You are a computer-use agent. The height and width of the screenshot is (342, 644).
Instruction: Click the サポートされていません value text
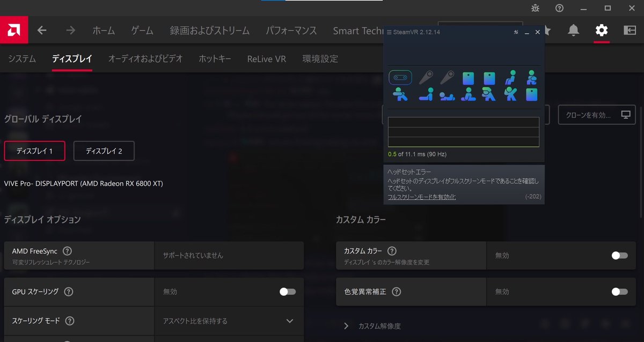click(x=193, y=255)
